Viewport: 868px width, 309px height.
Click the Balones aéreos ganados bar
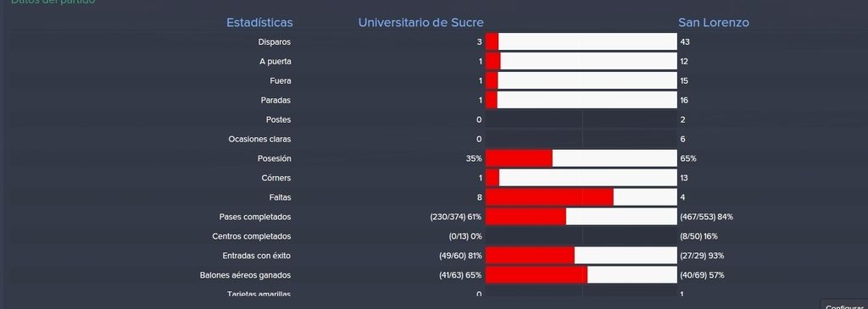(x=581, y=275)
